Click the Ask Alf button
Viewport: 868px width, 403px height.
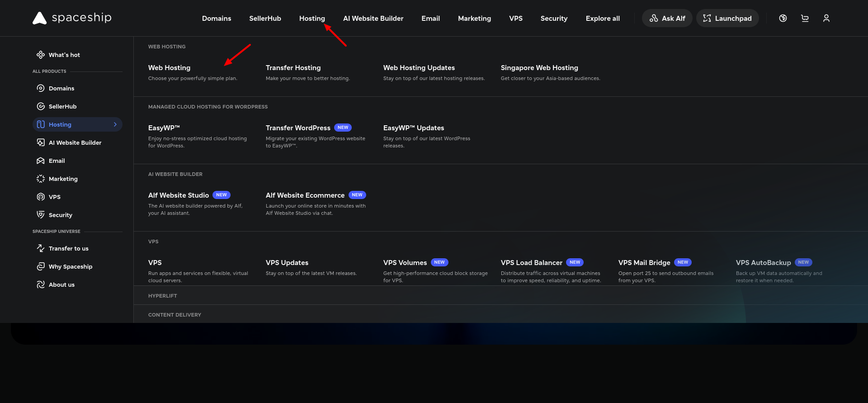click(x=667, y=18)
